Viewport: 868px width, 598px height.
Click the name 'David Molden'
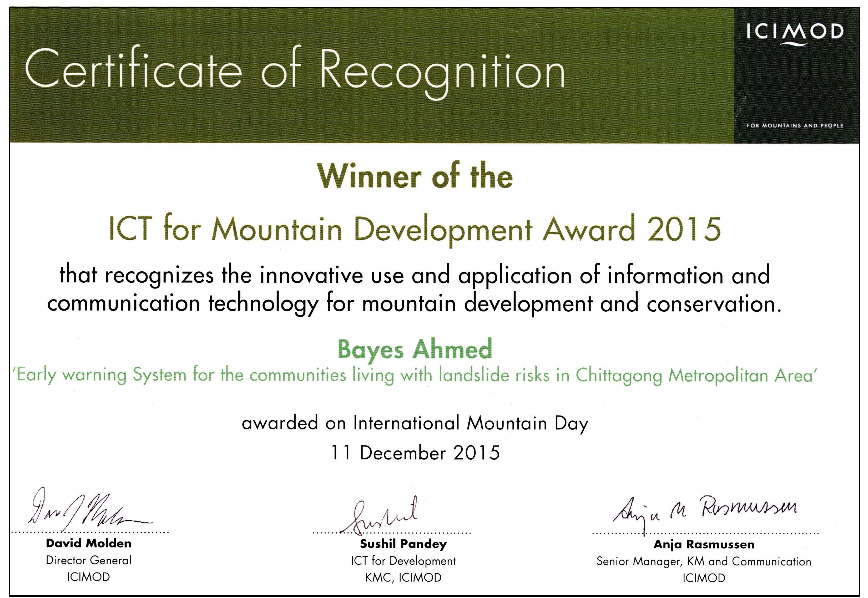(88, 543)
